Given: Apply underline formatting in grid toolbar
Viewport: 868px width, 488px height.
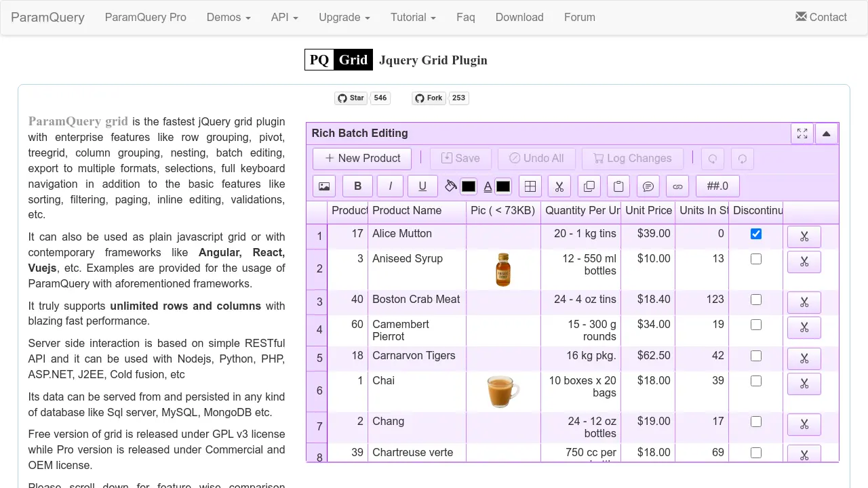Looking at the screenshot, I should (x=422, y=186).
